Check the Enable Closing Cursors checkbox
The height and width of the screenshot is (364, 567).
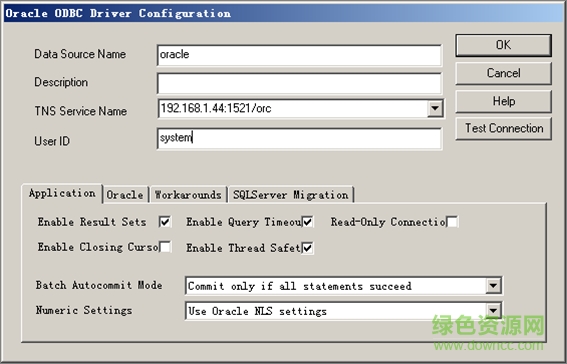165,247
